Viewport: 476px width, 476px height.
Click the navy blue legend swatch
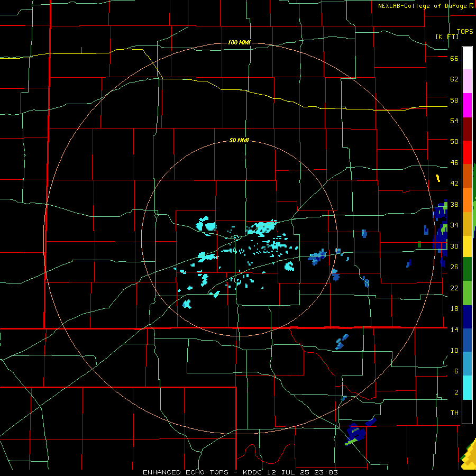pyautogui.click(x=467, y=317)
